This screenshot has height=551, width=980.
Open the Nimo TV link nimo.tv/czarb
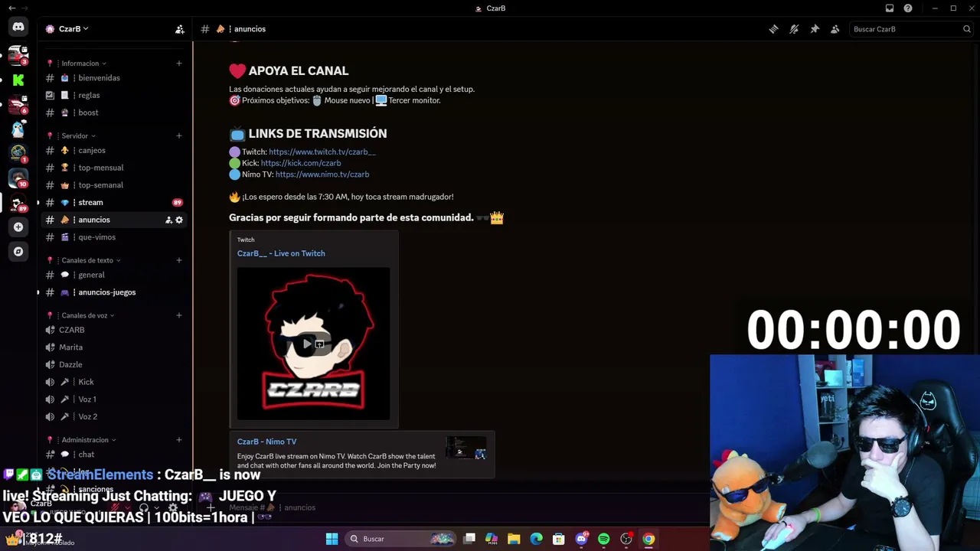(322, 174)
